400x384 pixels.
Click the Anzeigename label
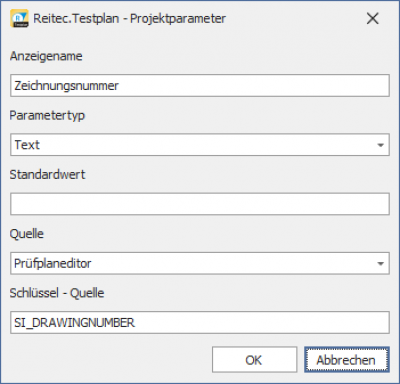tap(46, 56)
